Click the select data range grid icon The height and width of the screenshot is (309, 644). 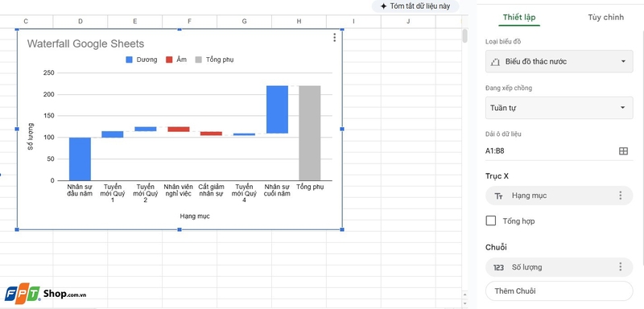click(x=623, y=151)
